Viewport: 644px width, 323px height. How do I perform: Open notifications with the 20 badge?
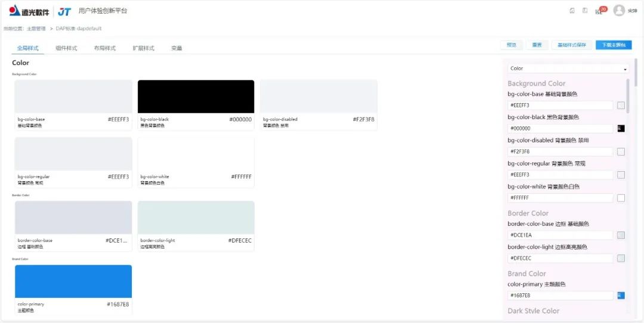pos(599,11)
